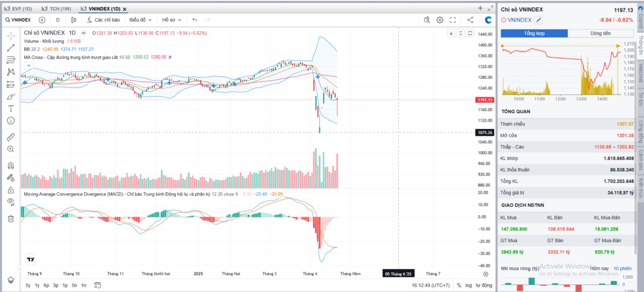This screenshot has width=644, height=292.
Task: Activate the zoom in tool
Action: point(10,149)
